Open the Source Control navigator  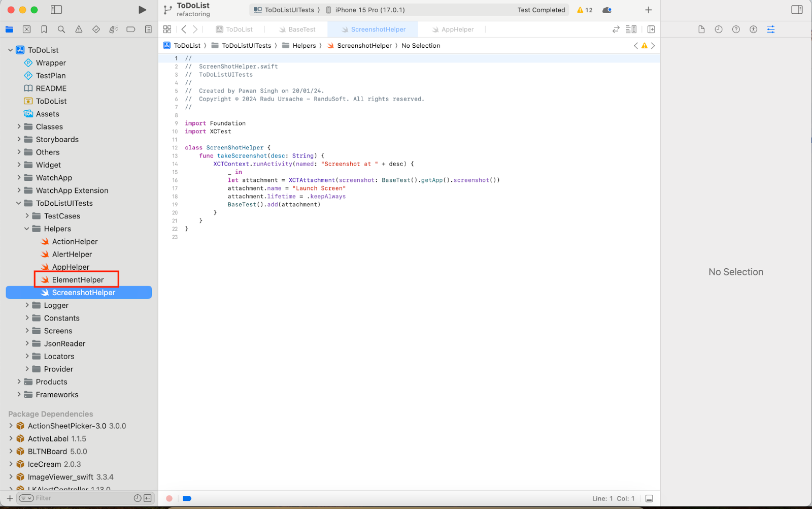click(x=27, y=29)
